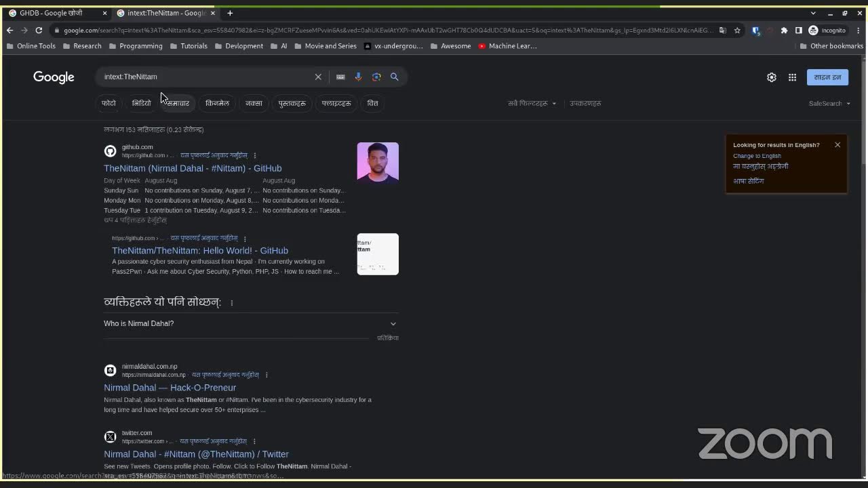Open 'TheNittam (Nirmal Dahal - #Nittam) - GitHub' result
Screen dimensions: 868x488
click(193, 168)
